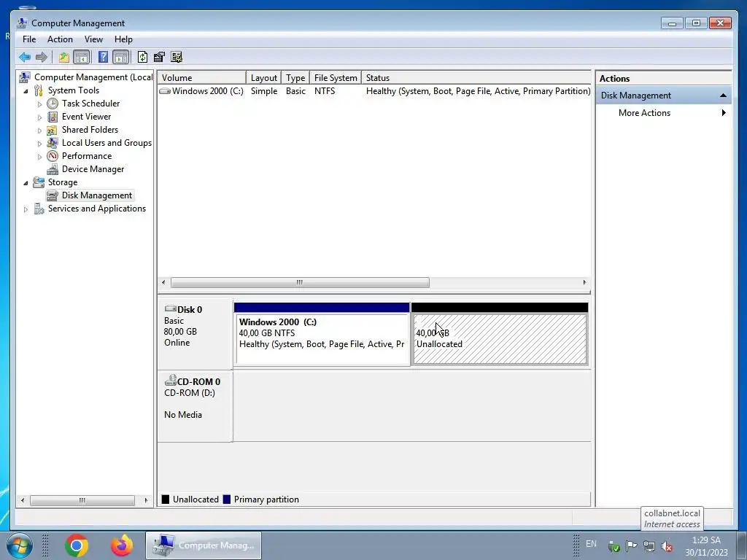The width and height of the screenshot is (747, 560).
Task: Launch Firefox from taskbar
Action: [122, 545]
